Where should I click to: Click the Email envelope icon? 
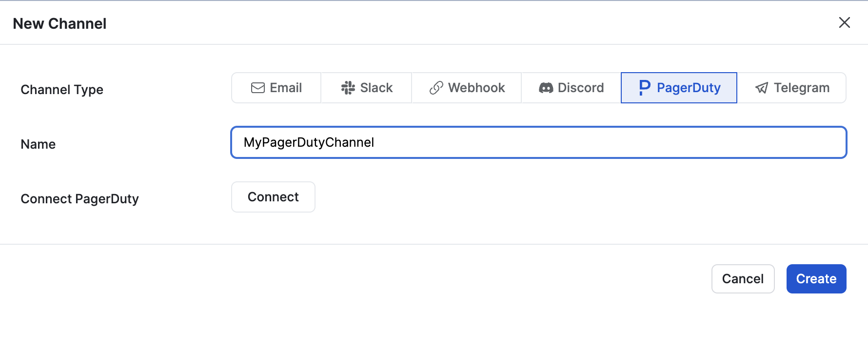point(257,88)
